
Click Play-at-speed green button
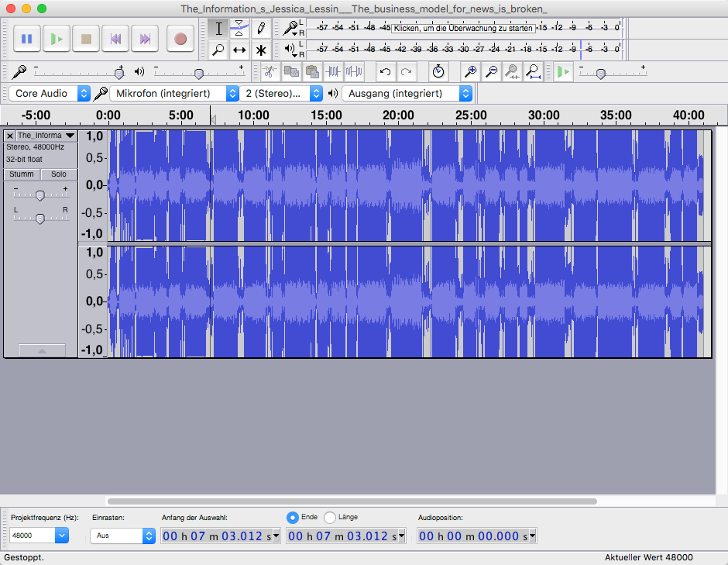(x=563, y=71)
